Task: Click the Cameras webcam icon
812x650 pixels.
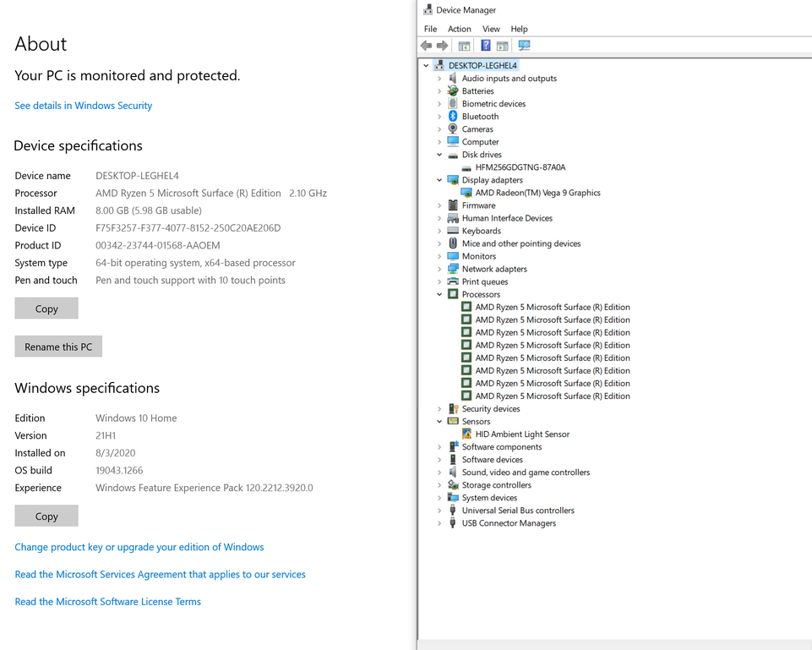Action: tap(453, 128)
